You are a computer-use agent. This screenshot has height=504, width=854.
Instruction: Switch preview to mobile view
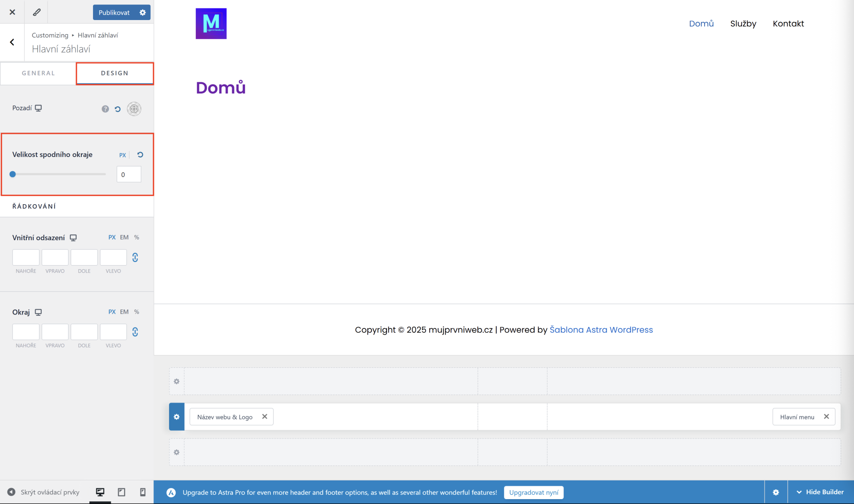(143, 492)
